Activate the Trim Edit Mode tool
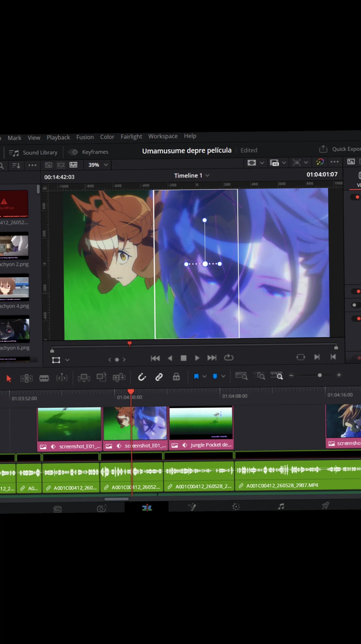Viewport: 361px width, 644px height. coord(27,378)
